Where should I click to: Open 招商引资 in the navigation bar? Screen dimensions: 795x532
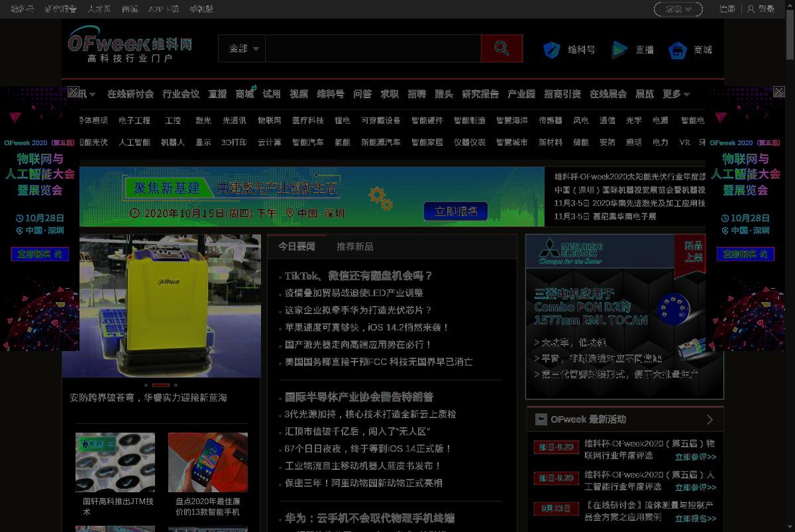(562, 94)
